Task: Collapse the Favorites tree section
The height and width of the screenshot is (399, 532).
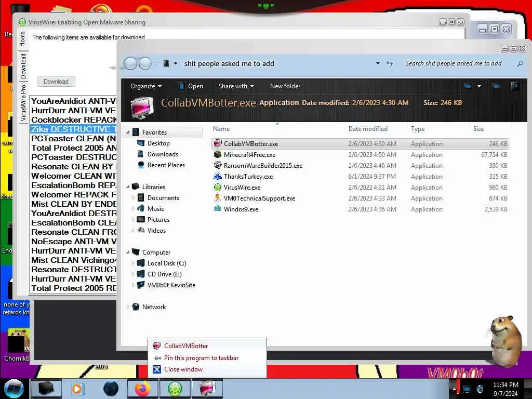Action: pyautogui.click(x=128, y=132)
